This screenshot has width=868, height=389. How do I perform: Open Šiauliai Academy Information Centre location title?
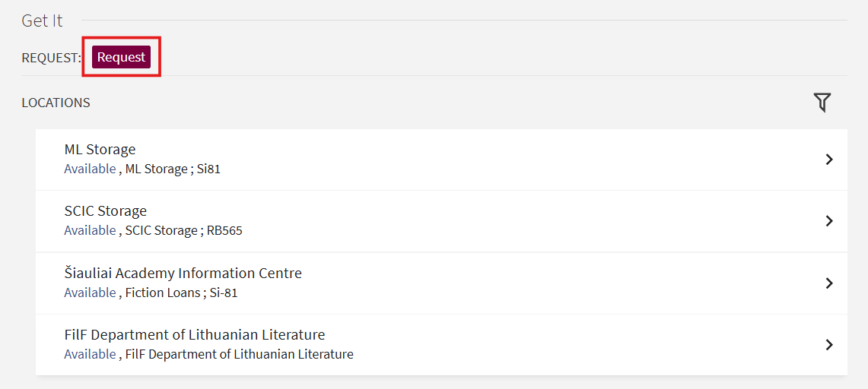(183, 273)
